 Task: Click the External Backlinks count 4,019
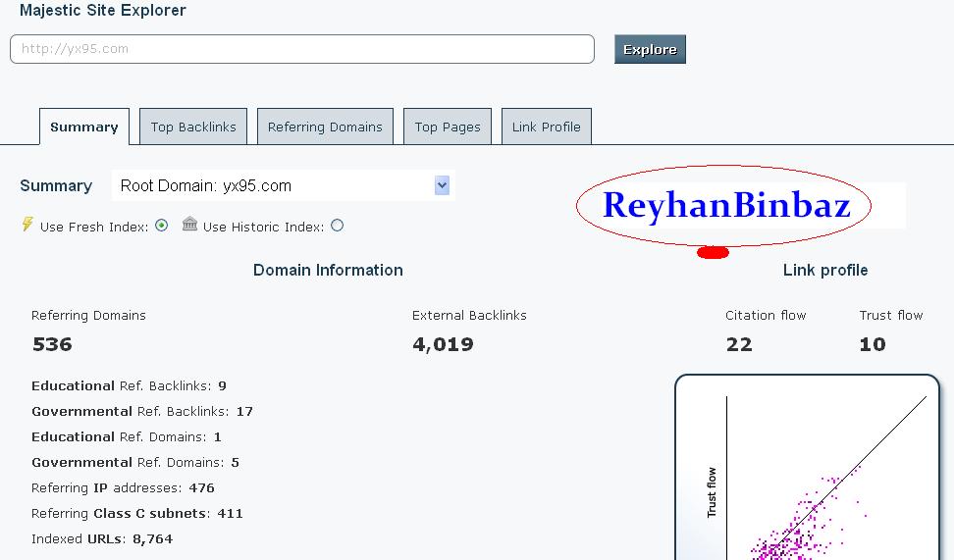[x=443, y=344]
